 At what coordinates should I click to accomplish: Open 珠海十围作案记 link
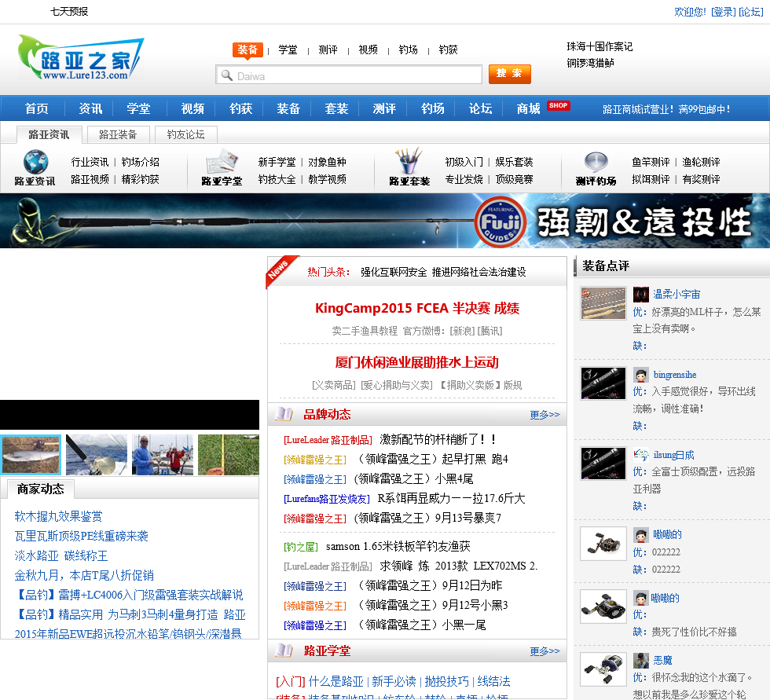[599, 46]
